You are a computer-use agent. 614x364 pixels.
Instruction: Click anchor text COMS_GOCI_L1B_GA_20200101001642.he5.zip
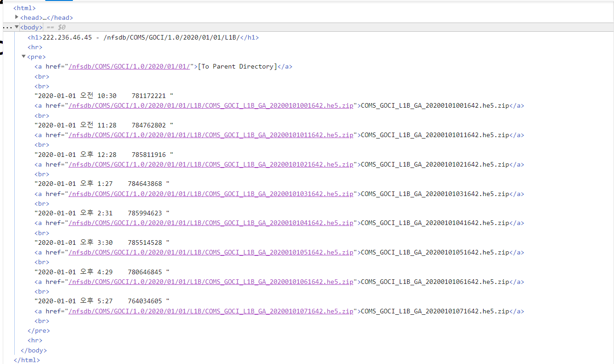pyautogui.click(x=435, y=106)
